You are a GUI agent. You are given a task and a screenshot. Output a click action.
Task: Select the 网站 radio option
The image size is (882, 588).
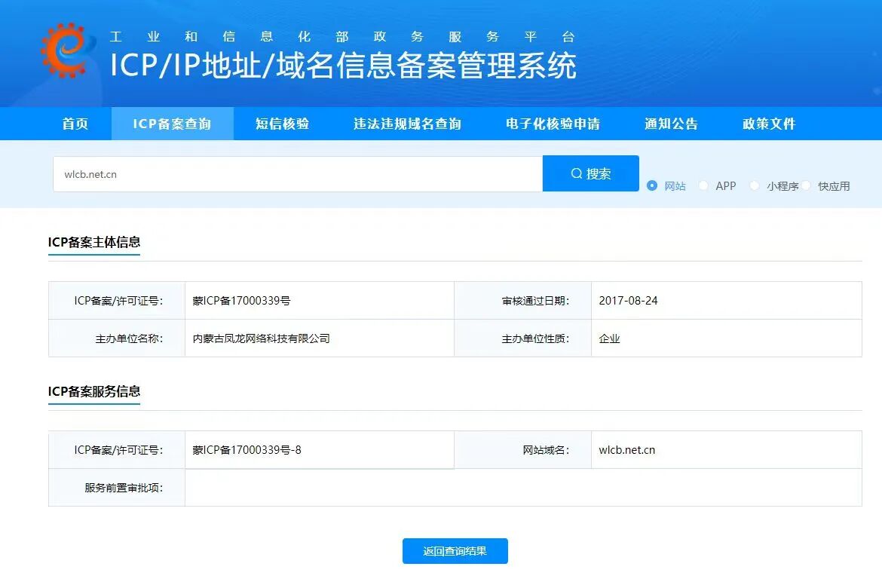tap(652, 185)
